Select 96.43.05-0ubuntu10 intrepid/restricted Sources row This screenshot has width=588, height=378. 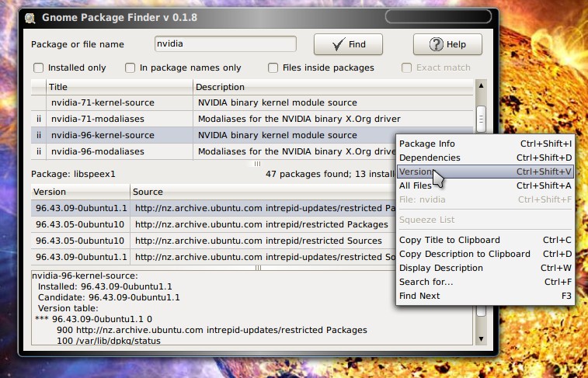click(x=214, y=241)
